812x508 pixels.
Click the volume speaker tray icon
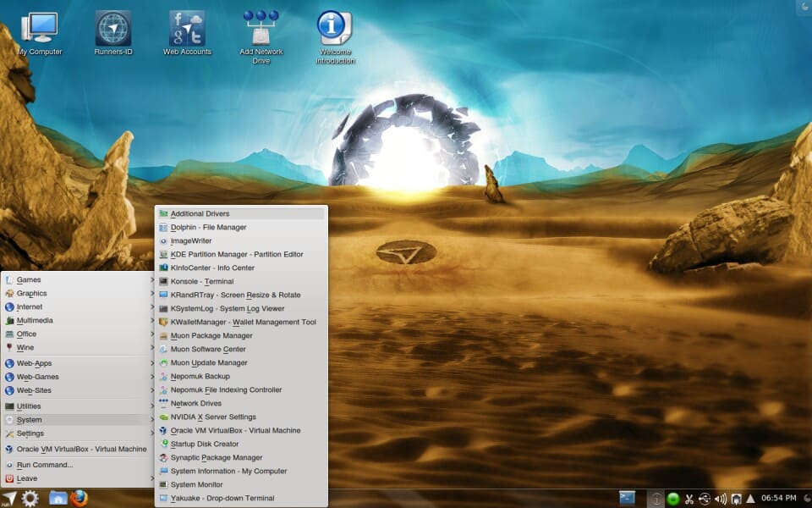pyautogui.click(x=721, y=500)
